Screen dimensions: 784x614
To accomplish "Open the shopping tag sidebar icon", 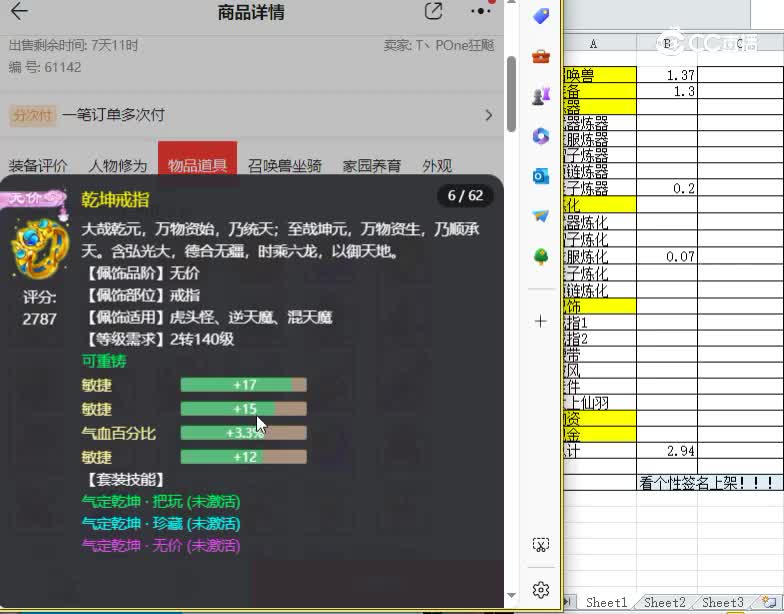I will point(540,16).
